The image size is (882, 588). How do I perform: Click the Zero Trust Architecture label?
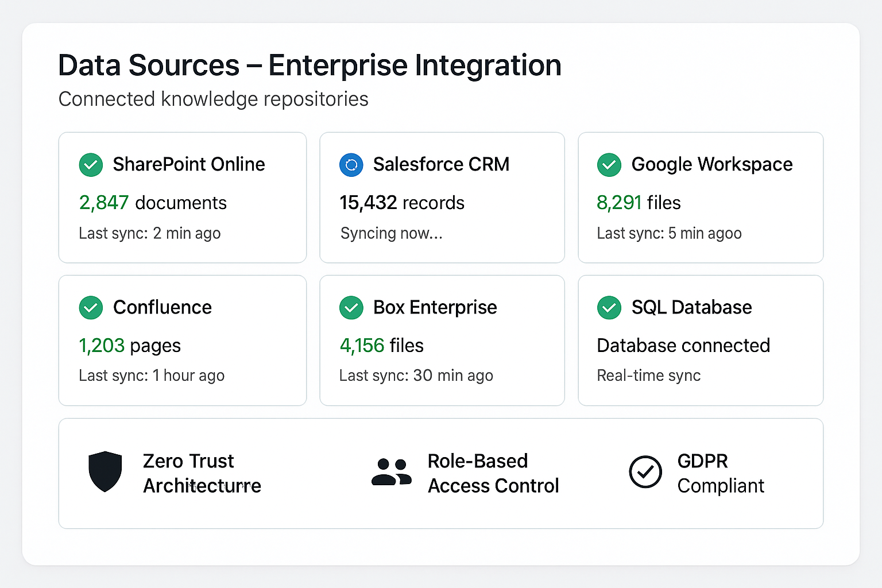202,473
